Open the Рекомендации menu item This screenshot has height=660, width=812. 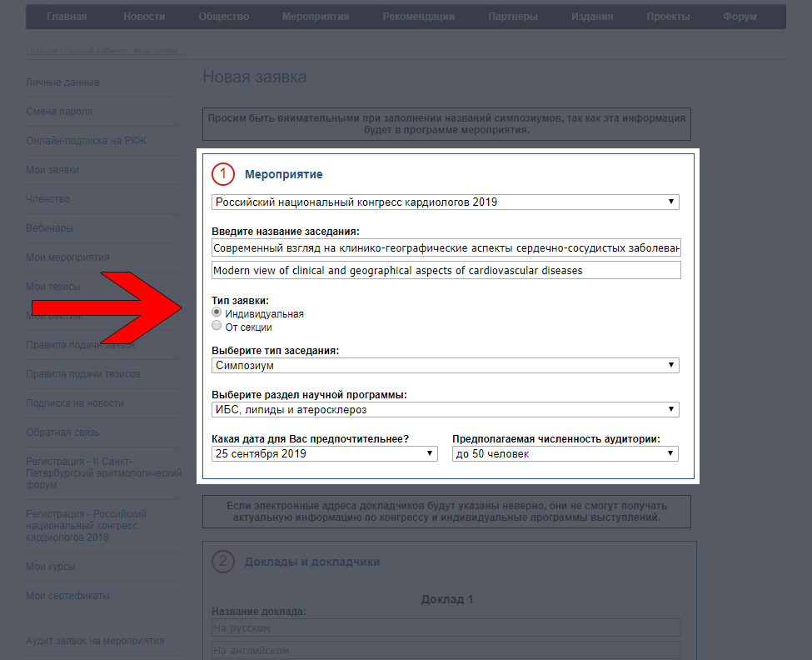pyautogui.click(x=418, y=17)
